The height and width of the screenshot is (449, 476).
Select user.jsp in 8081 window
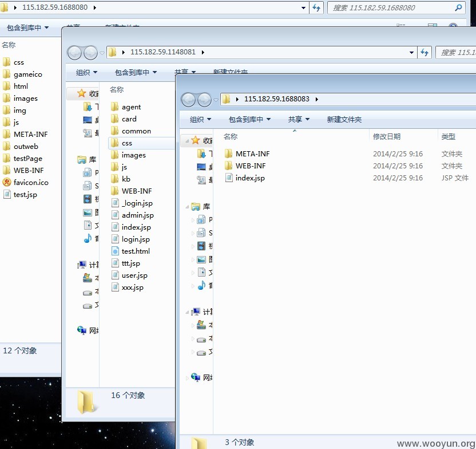pyautogui.click(x=130, y=275)
